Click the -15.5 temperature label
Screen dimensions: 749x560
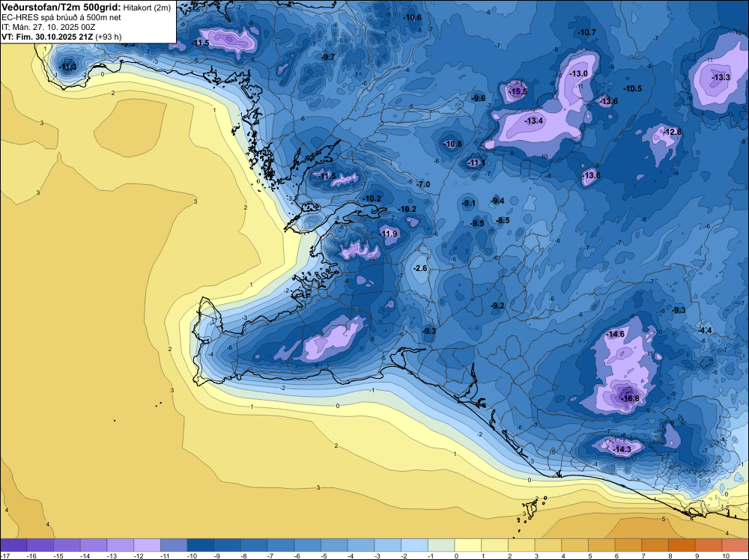(518, 91)
